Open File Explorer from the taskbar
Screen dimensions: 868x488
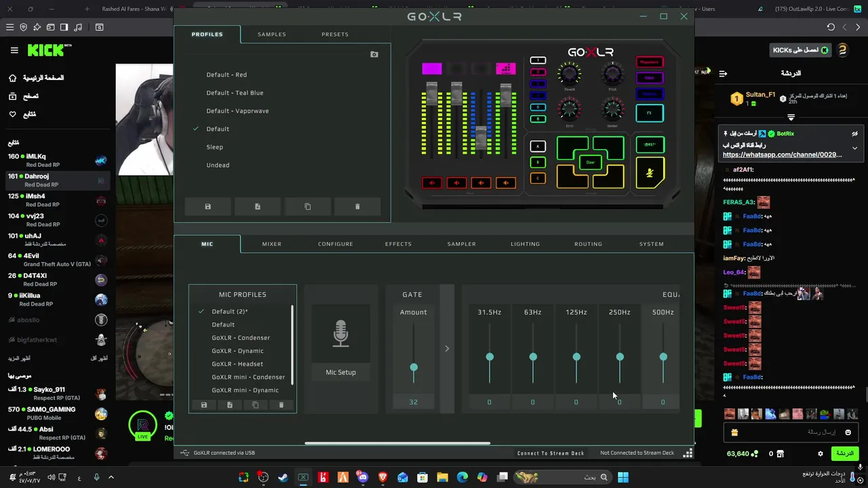tap(442, 478)
